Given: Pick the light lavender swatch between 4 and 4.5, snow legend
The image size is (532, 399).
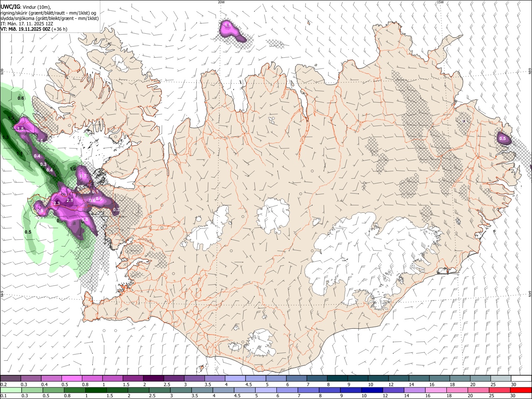Looking at the screenshot, I should pos(235,379).
